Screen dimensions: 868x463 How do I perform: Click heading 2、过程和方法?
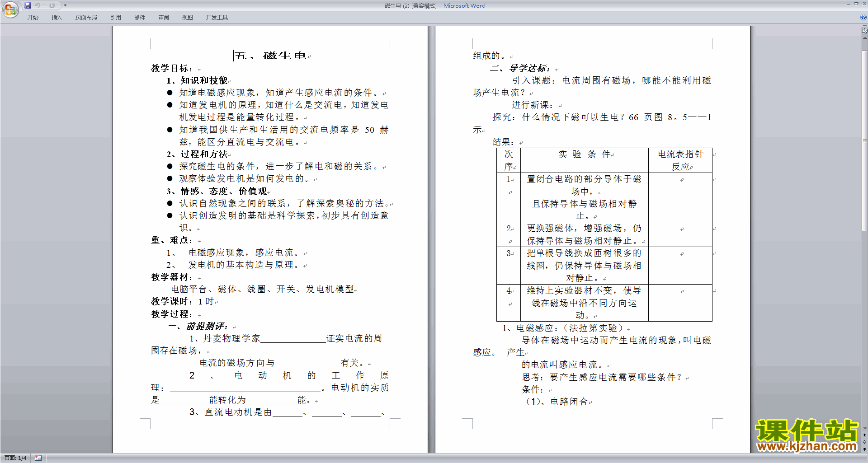pos(197,154)
